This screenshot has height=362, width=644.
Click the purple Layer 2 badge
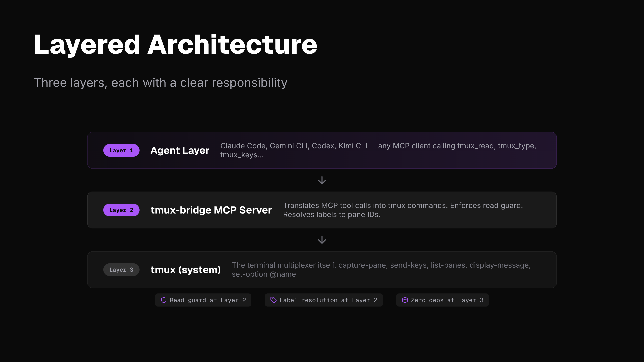coord(121,210)
